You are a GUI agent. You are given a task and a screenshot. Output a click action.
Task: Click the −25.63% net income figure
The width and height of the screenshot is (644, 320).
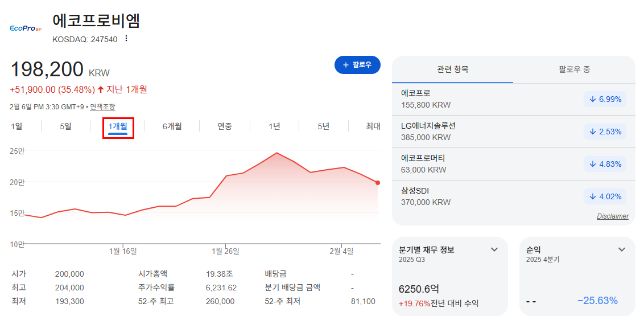point(597,300)
